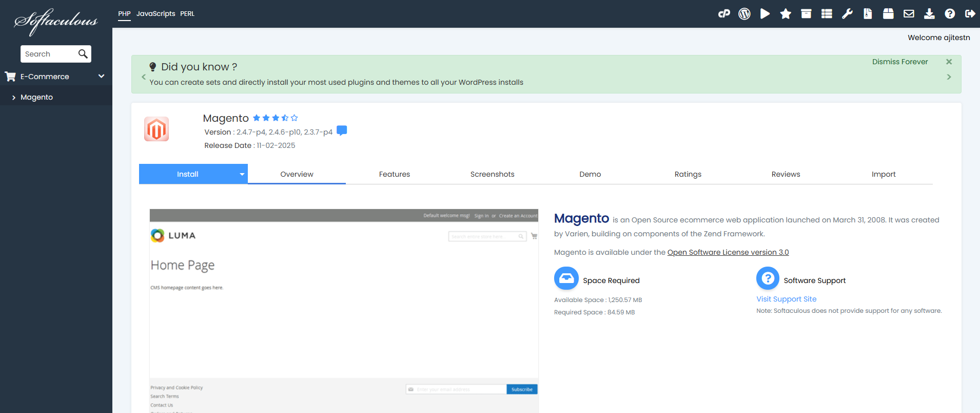Switch to the PERL tab
Image resolution: width=980 pixels, height=413 pixels.
(187, 14)
